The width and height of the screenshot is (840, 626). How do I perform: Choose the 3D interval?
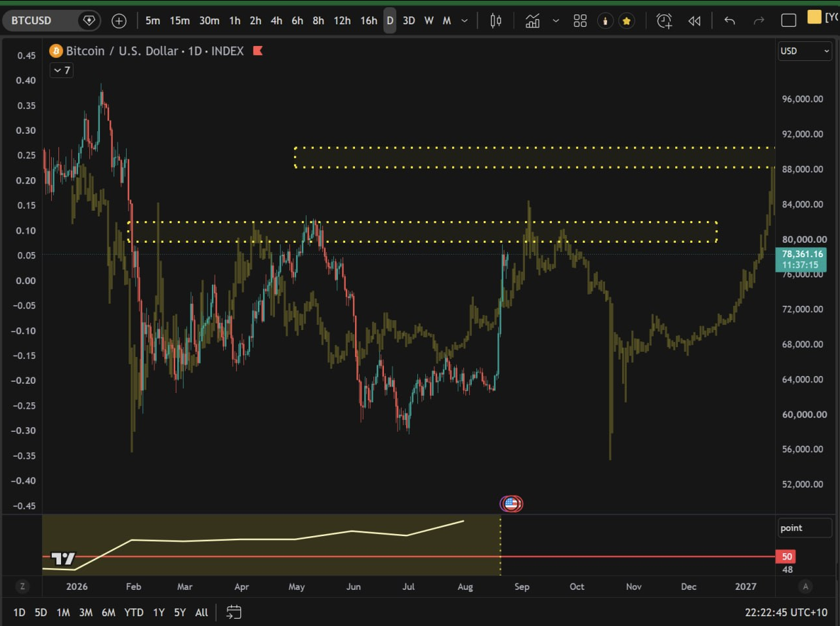[409, 21]
